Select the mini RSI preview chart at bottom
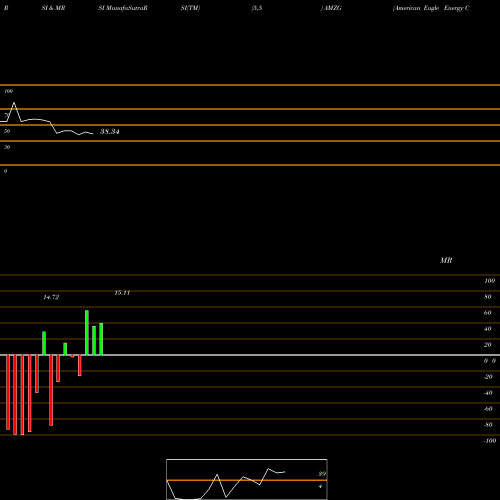This screenshot has width=500, height=500. (x=247, y=479)
